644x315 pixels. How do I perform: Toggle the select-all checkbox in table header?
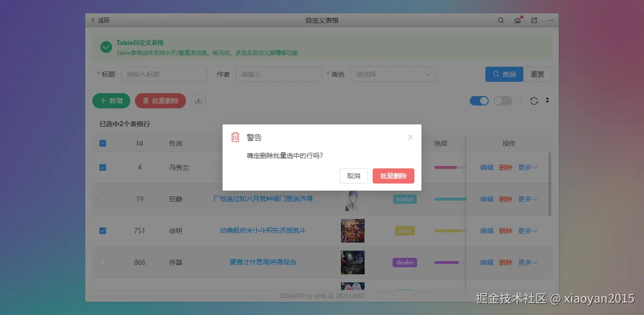[103, 143]
